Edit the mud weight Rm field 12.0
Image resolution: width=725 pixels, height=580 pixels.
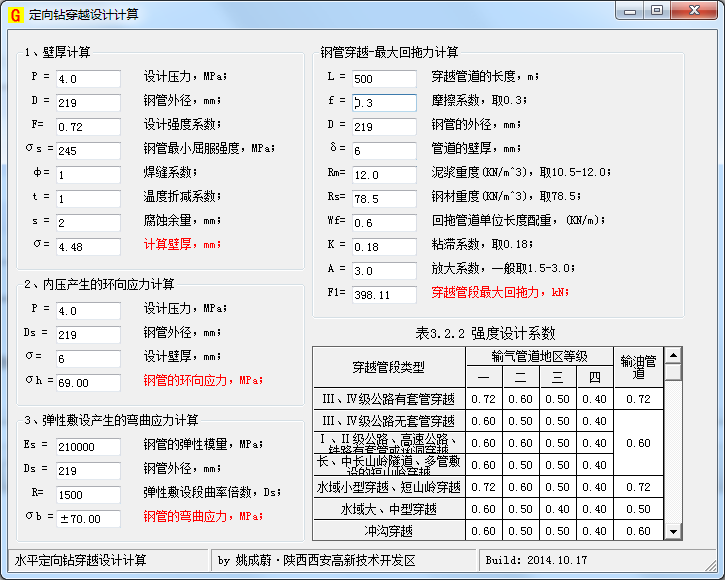coord(384,175)
